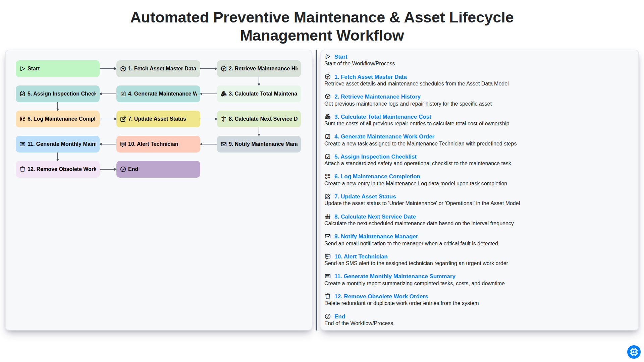Click the grid-plus icon in Log Maintenance node
This screenshot has width=644, height=362.
(x=22, y=119)
